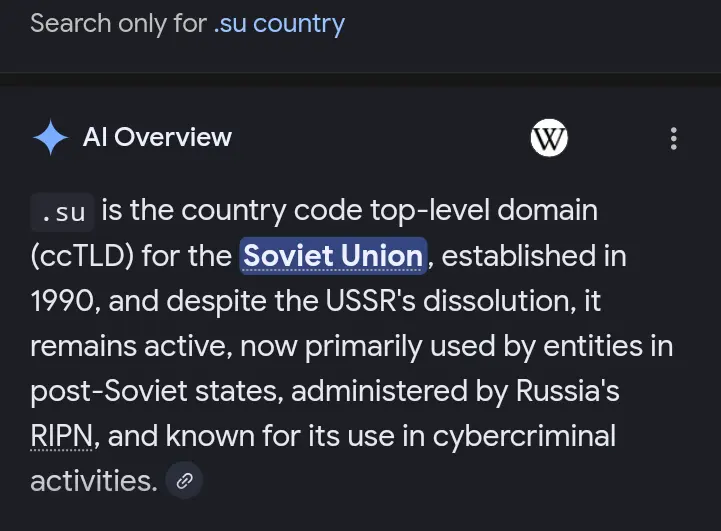The height and width of the screenshot is (531, 721).
Task: Open the Wikipedia source icon
Action: click(549, 138)
